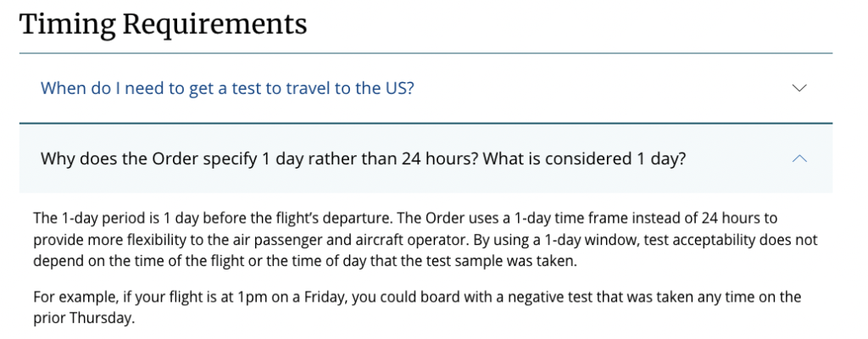868x339 pixels.
Task: Click the word "Requirements" in the heading
Action: point(214,24)
